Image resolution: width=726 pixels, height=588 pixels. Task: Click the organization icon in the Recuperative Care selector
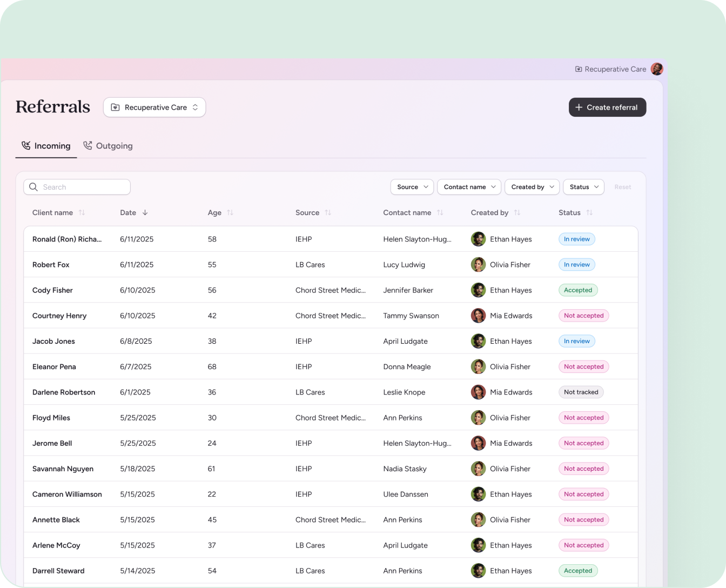(x=115, y=107)
